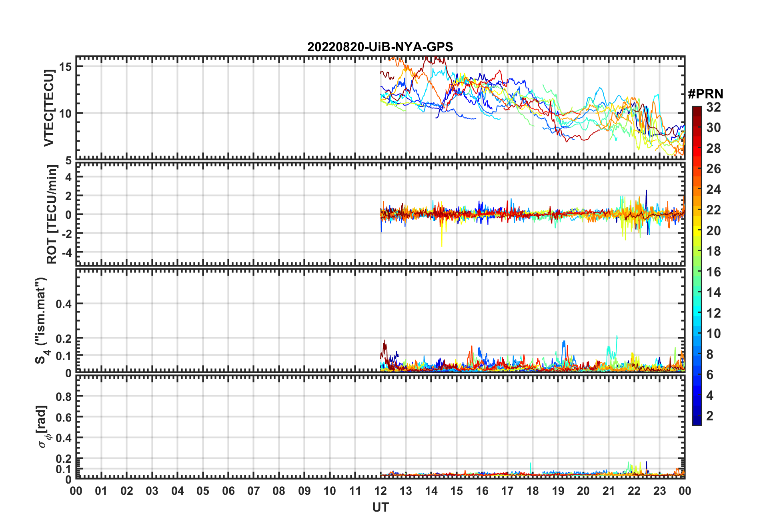Image resolution: width=761 pixels, height=532 pixels.
Task: Click the σφ[rad] y-axis label
Action: 43,427
